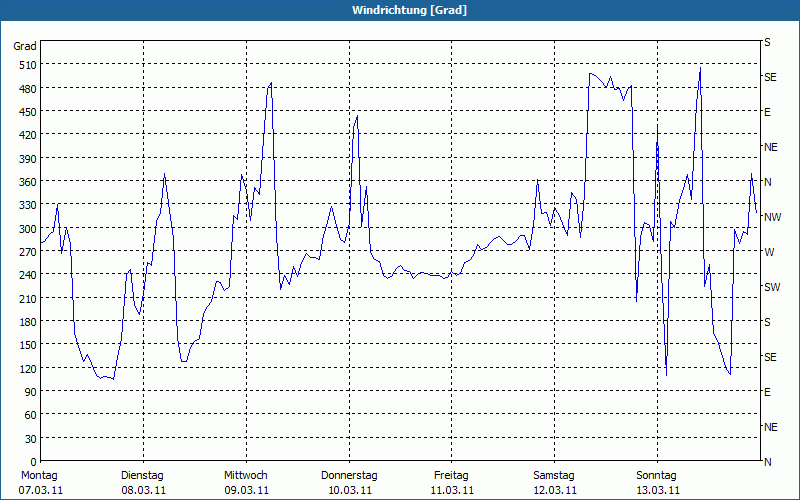Click the "NW" compass label on right axis
The height and width of the screenshot is (500, 800).
772,217
